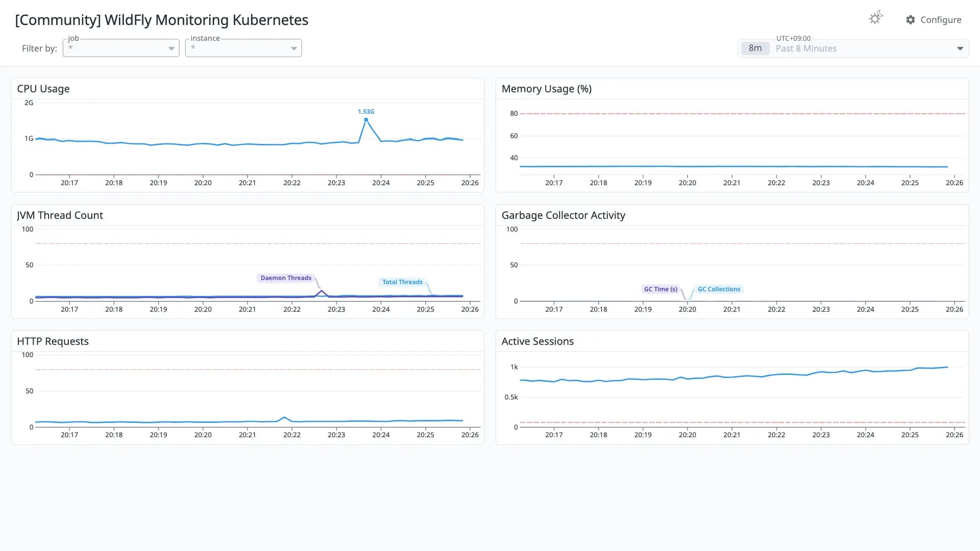Click the GC Time (s) series label
This screenshot has width=980, height=551.
point(660,289)
